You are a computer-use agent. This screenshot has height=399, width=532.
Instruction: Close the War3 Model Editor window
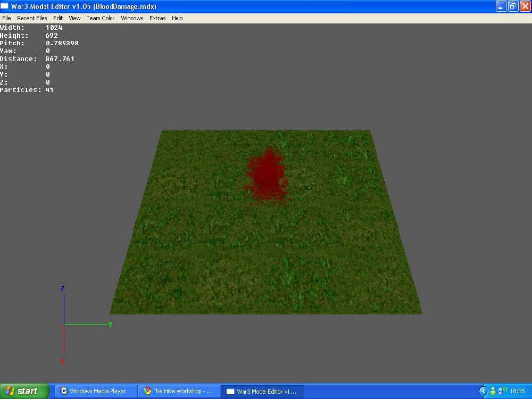[525, 6]
